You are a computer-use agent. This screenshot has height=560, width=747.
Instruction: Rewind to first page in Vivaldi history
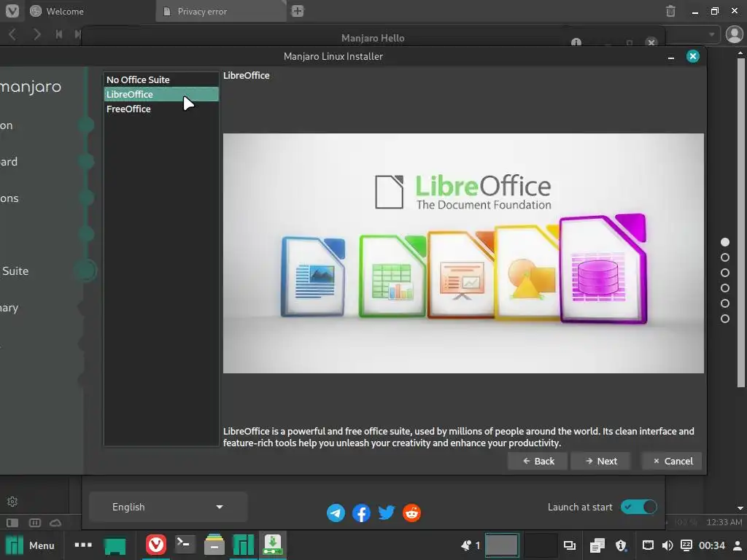point(58,34)
